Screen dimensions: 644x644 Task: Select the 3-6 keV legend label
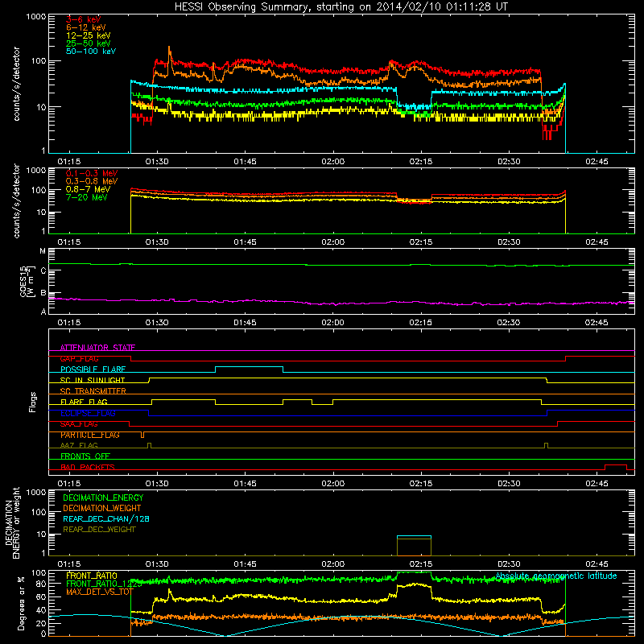tap(83, 19)
